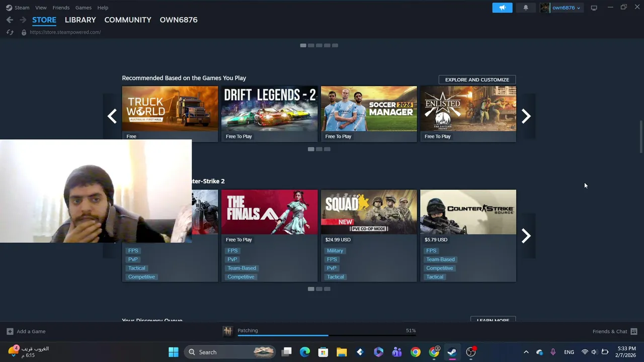Open Microsoft Edge from the taskbar
Viewport: 644px width, 362px height.
pos(305,352)
